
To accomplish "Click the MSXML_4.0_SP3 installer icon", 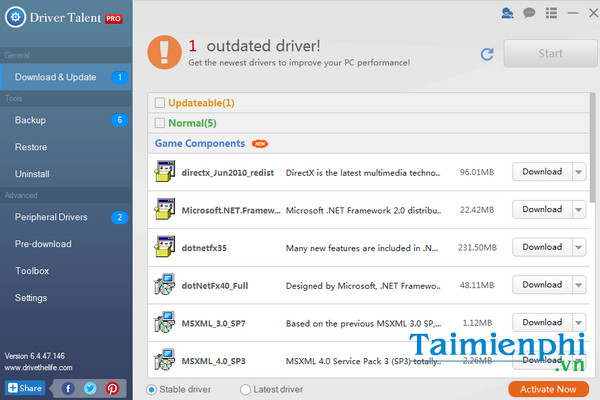I will tap(165, 359).
